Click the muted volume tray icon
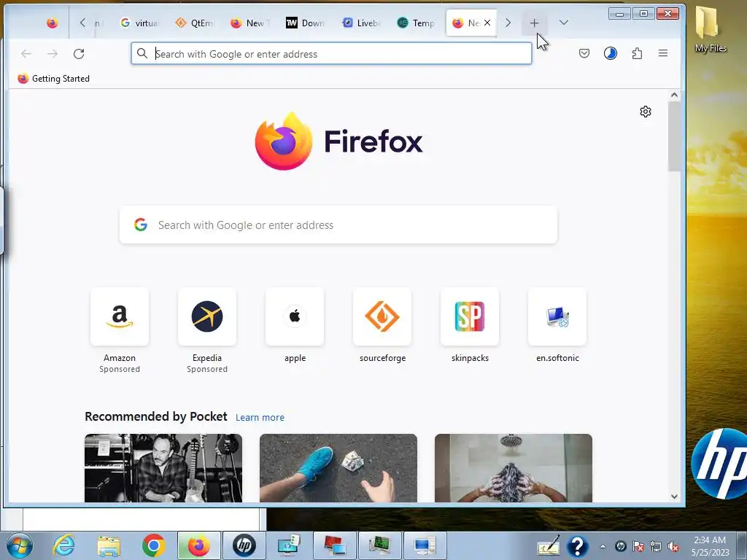The height and width of the screenshot is (560, 747). (673, 547)
